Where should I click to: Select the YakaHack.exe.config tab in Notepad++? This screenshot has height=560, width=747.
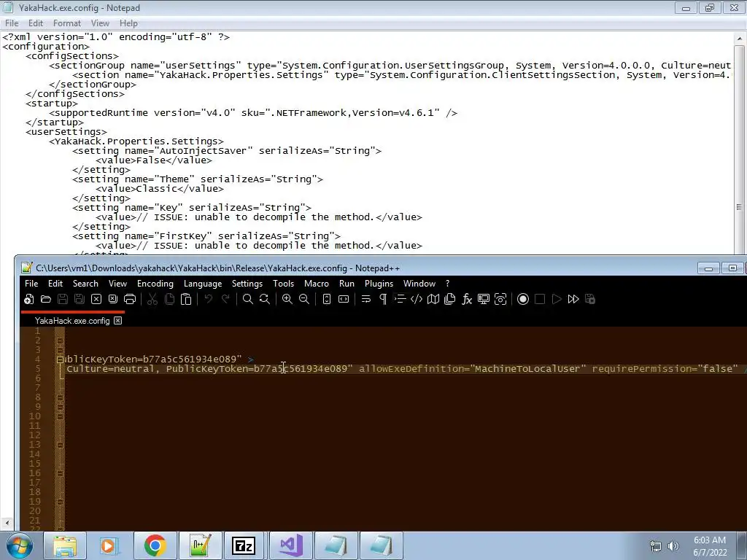click(72, 321)
